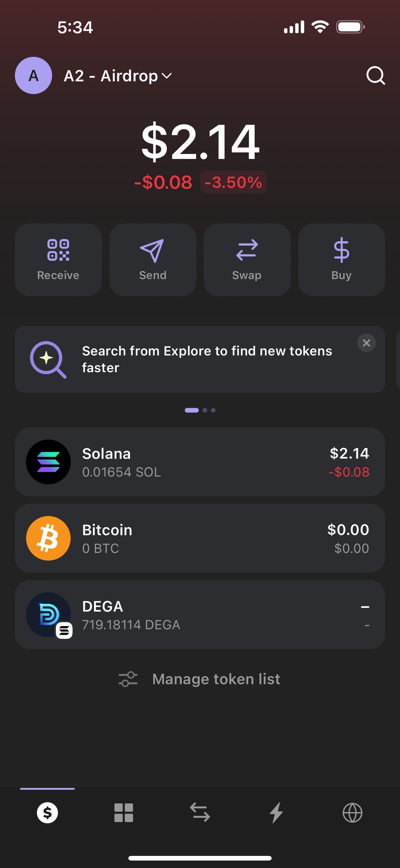This screenshot has width=400, height=868.
Task: Open the lightning bolt activity tab
Action: [x=276, y=812]
